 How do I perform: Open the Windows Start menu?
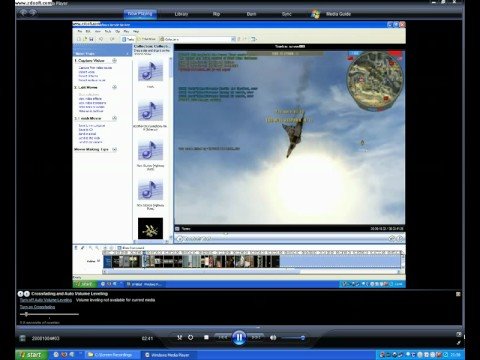tap(32, 355)
